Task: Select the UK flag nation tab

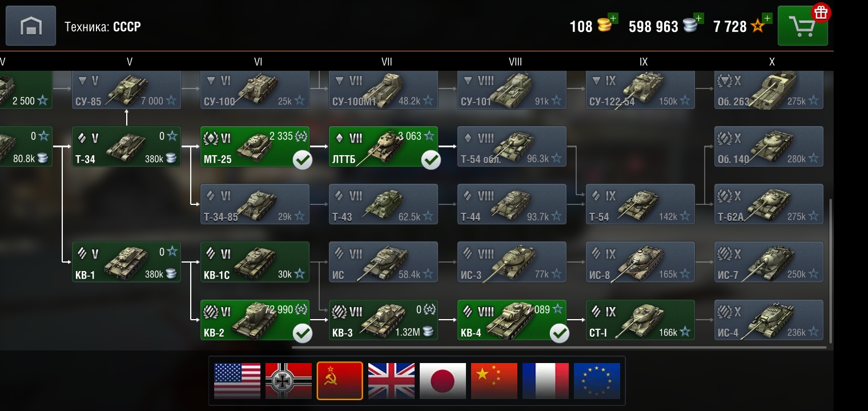Action: coord(391,381)
